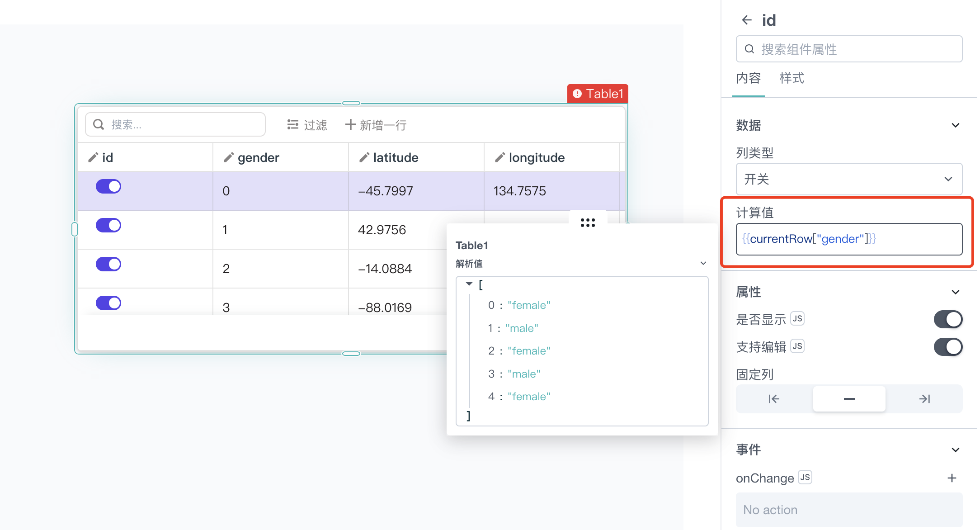Click the 计算值 code input field
Viewport: 980px width, 530px height.
coord(849,239)
